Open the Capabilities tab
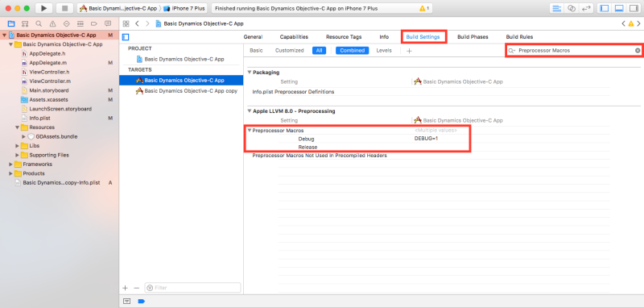 pyautogui.click(x=294, y=37)
